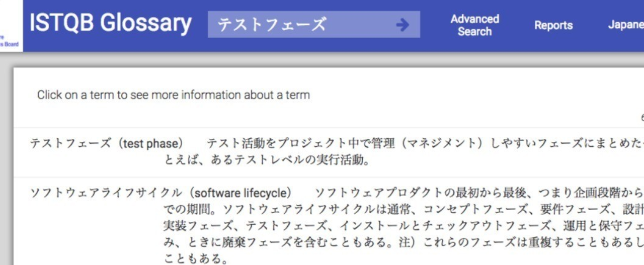The width and height of the screenshot is (644, 265).
Task: Click the text 'Click on a term to see more information'
Action: tap(174, 95)
